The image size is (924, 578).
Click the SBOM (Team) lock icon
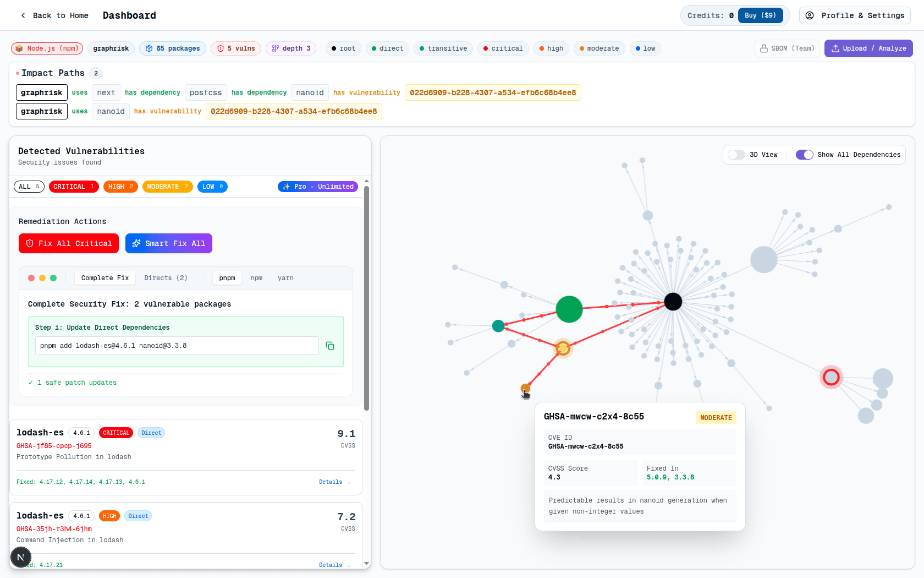tap(764, 48)
